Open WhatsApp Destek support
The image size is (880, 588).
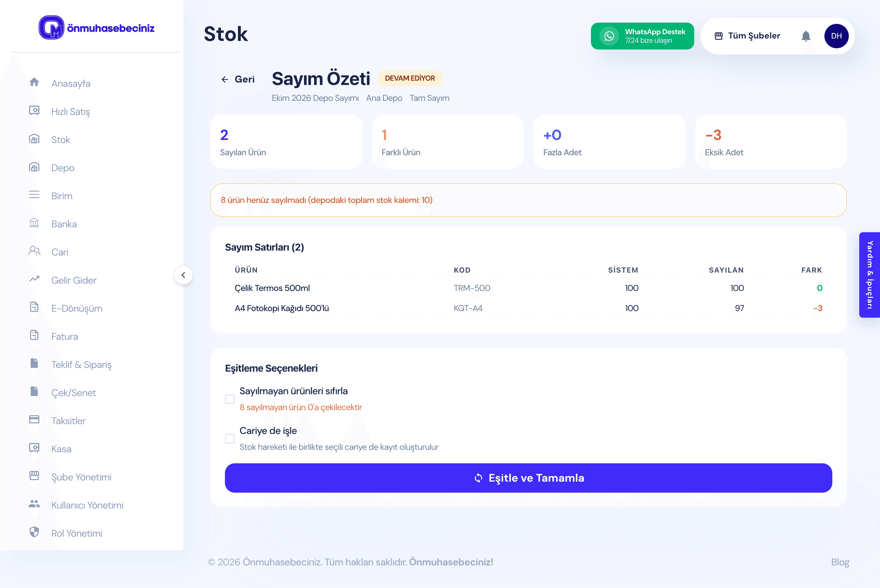[642, 36]
